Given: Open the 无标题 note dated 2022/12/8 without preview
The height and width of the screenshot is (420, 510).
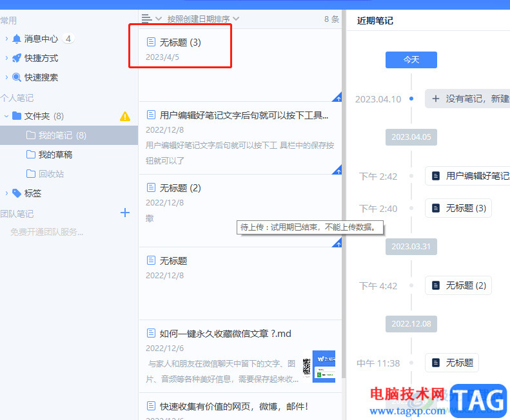Looking at the screenshot, I should coord(240,283).
